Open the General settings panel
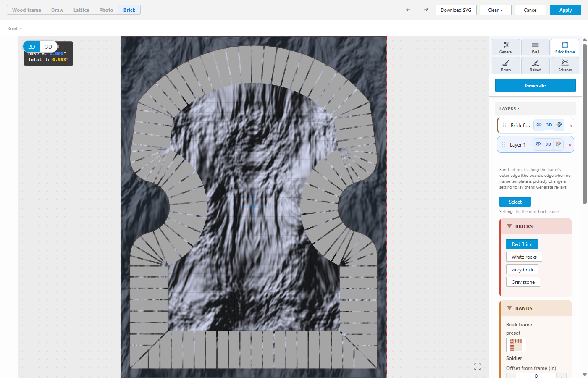The width and height of the screenshot is (588, 378). pyautogui.click(x=506, y=47)
